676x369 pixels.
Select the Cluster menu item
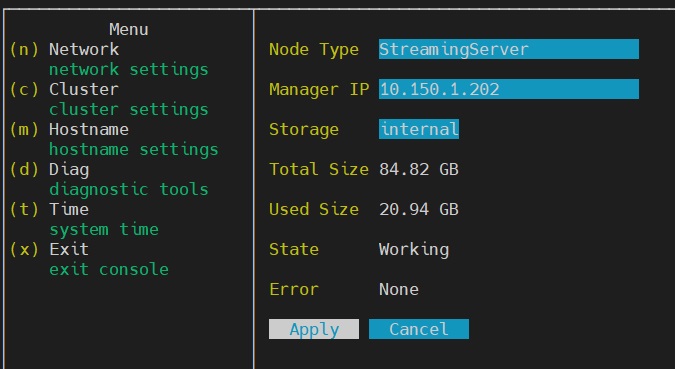pos(84,89)
